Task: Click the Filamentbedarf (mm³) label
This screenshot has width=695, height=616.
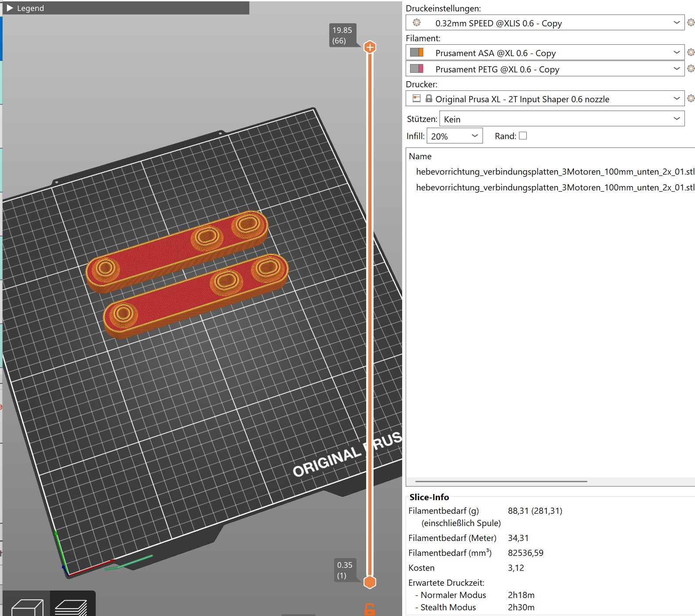Action: [x=450, y=553]
